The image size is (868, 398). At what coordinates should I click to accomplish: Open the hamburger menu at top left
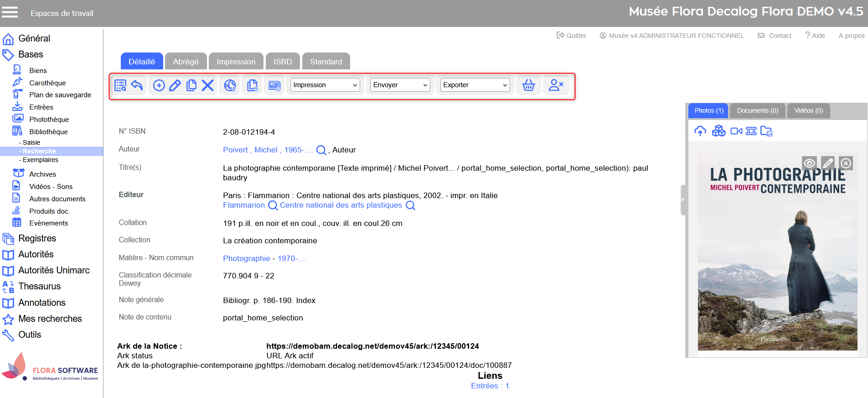pos(10,12)
